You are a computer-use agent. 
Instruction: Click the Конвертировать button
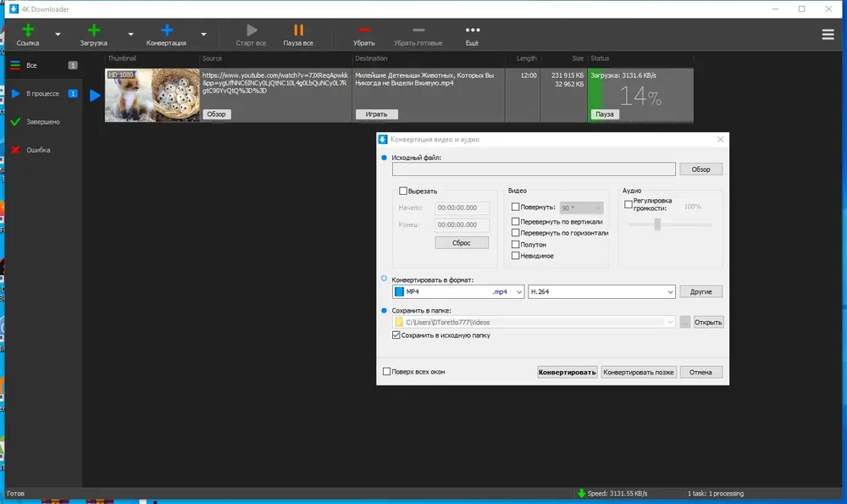point(567,372)
